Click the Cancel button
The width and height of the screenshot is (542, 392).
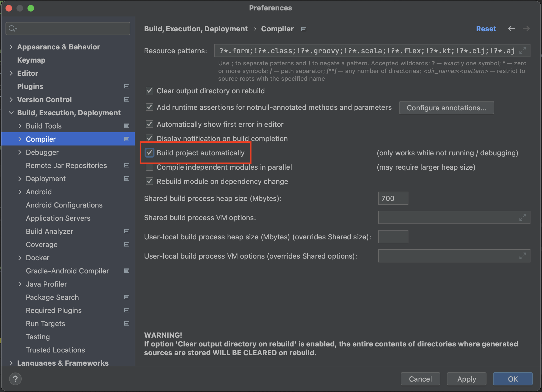(x=420, y=379)
